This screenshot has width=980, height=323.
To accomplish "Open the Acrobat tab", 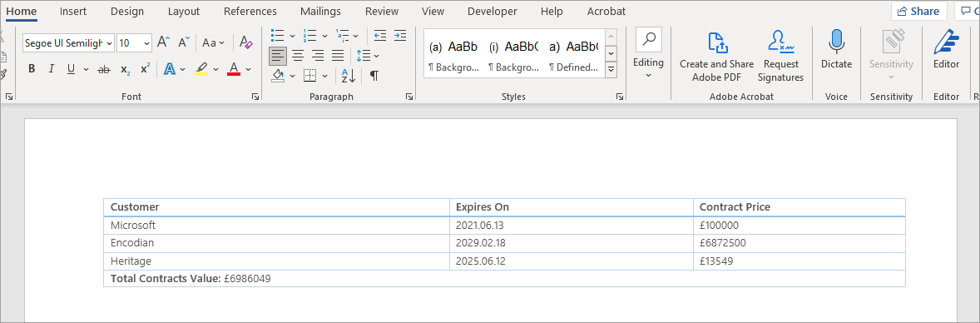I will pyautogui.click(x=606, y=12).
